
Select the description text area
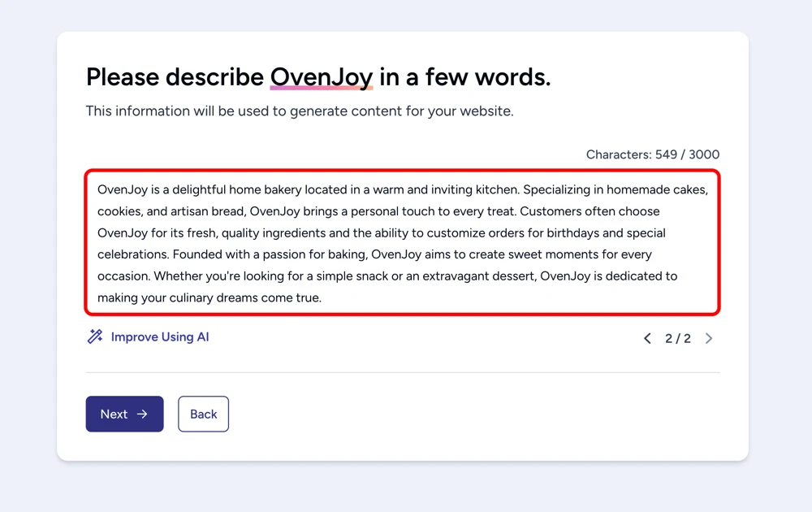click(403, 243)
